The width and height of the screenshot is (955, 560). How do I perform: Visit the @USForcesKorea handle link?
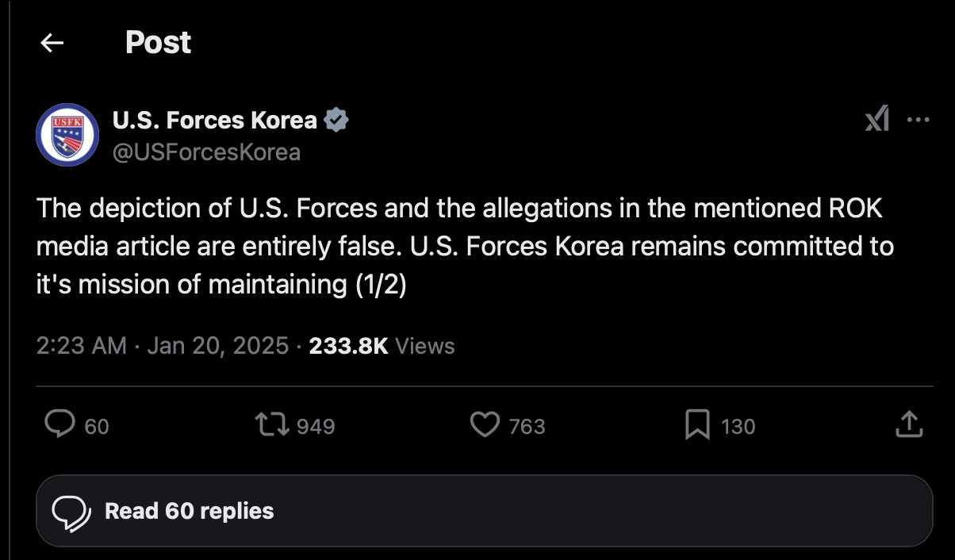pyautogui.click(x=206, y=152)
